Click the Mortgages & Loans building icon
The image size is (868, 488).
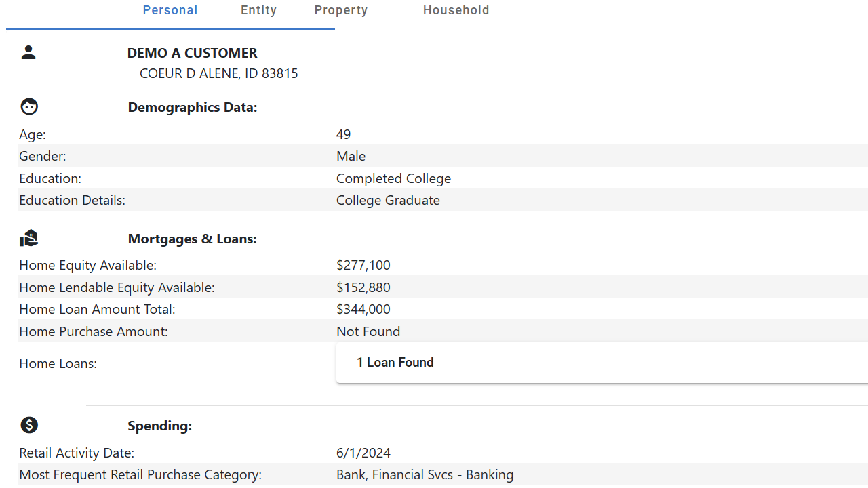(28, 238)
